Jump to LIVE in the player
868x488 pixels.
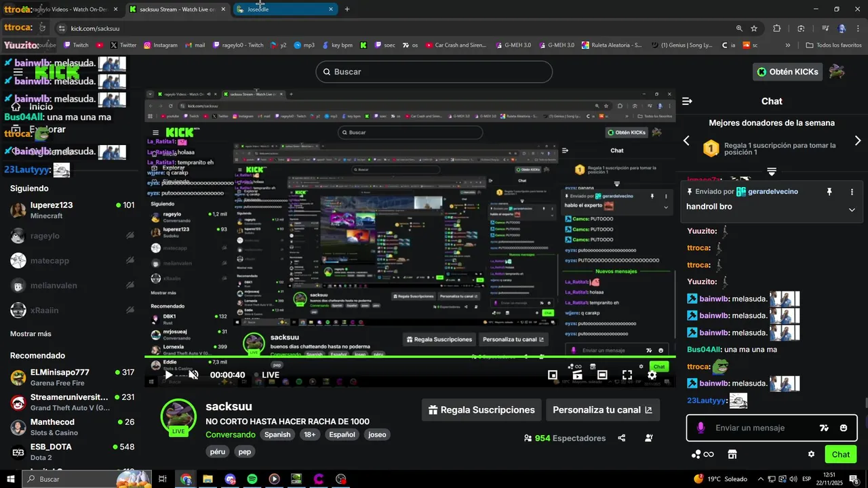pyautogui.click(x=271, y=375)
